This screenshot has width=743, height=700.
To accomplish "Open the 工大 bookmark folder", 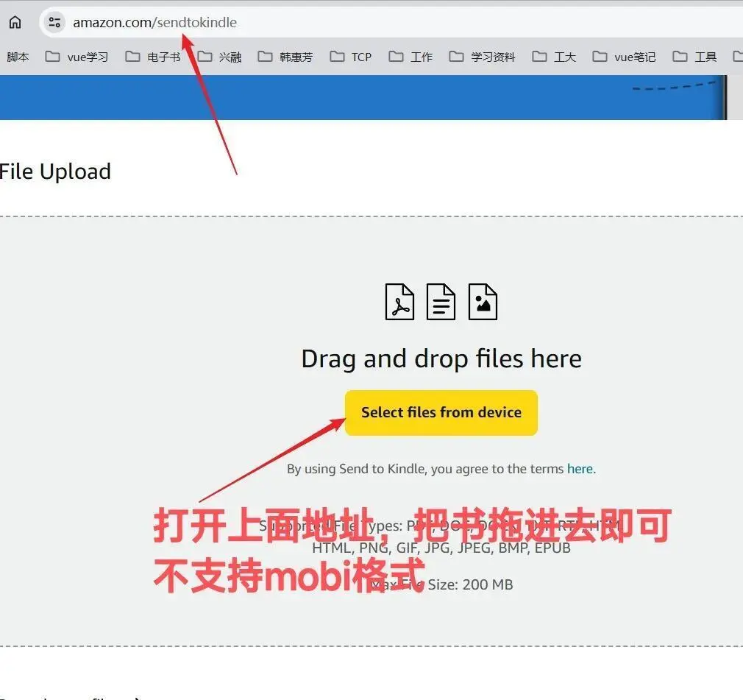I will [554, 57].
